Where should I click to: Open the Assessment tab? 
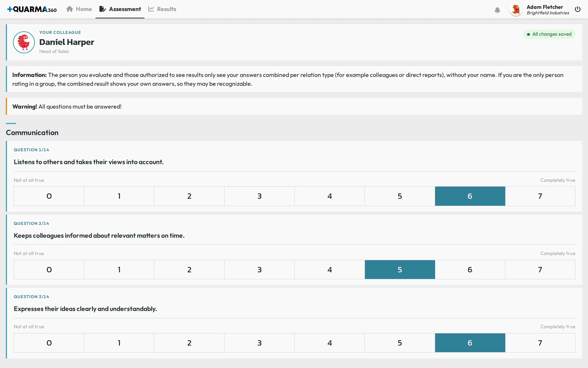[x=120, y=9]
